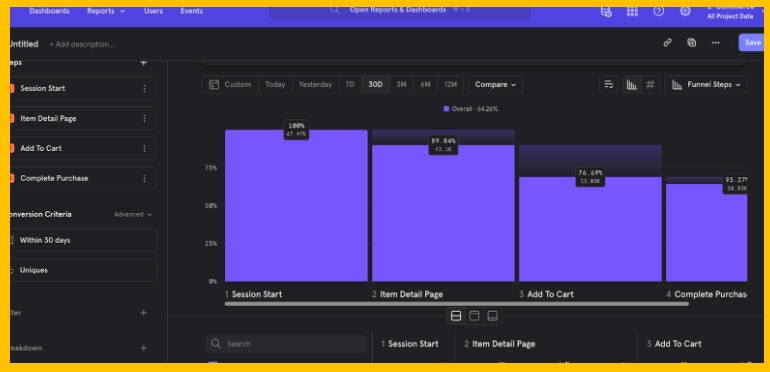Select chart-only layout icon
The image size is (770, 372).
474,316
